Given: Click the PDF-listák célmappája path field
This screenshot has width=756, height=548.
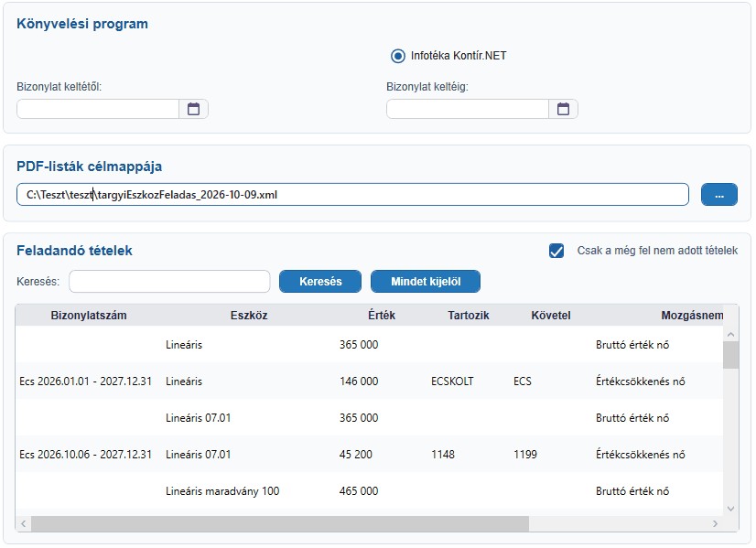Looking at the screenshot, I should (352, 195).
